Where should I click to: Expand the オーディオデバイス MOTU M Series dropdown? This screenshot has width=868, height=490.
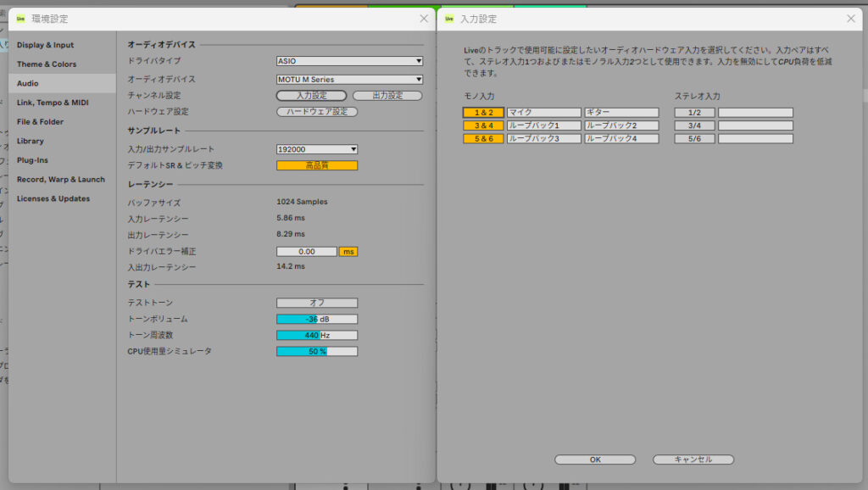(x=349, y=80)
